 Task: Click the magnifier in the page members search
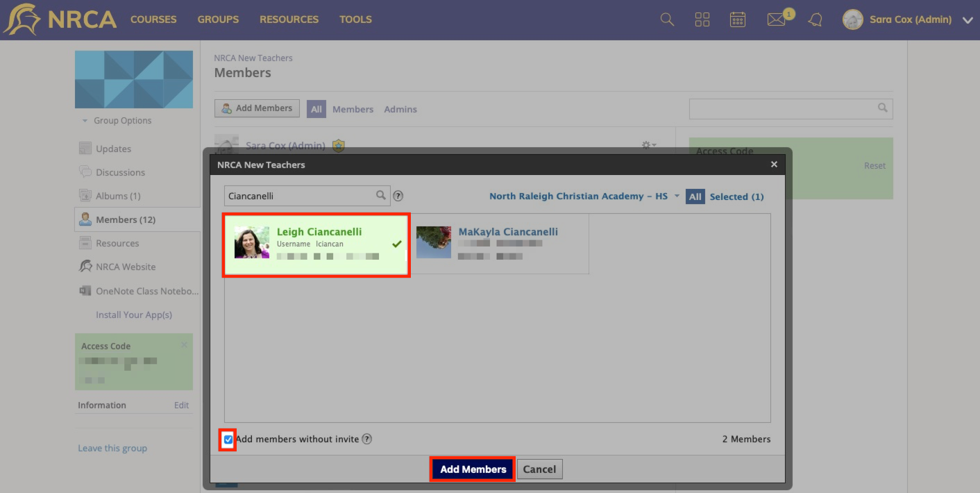click(883, 108)
